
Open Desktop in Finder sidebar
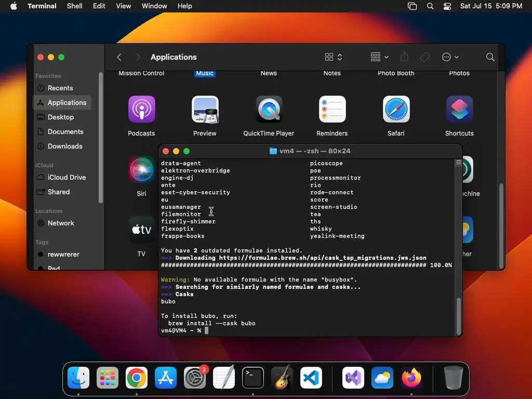62,117
